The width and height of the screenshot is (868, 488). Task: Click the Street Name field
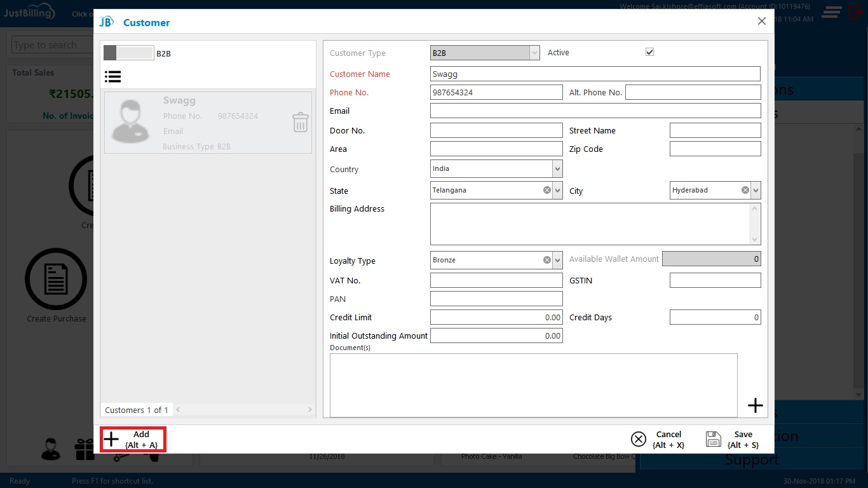point(715,130)
